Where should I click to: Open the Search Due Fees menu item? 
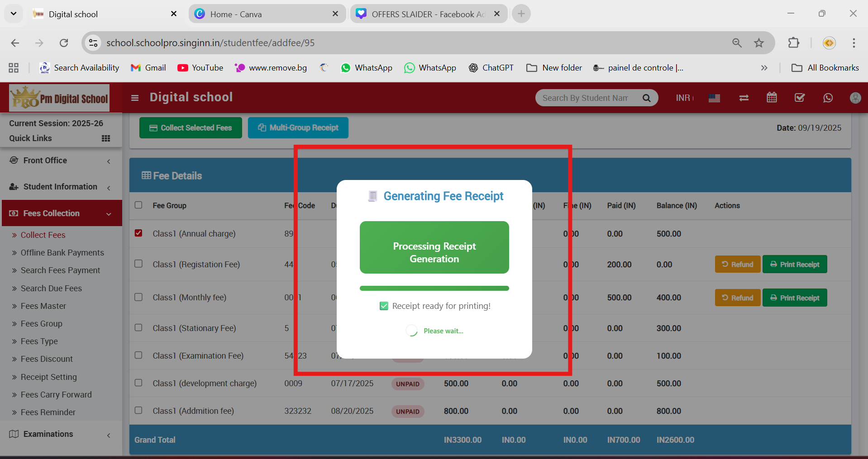tap(51, 289)
